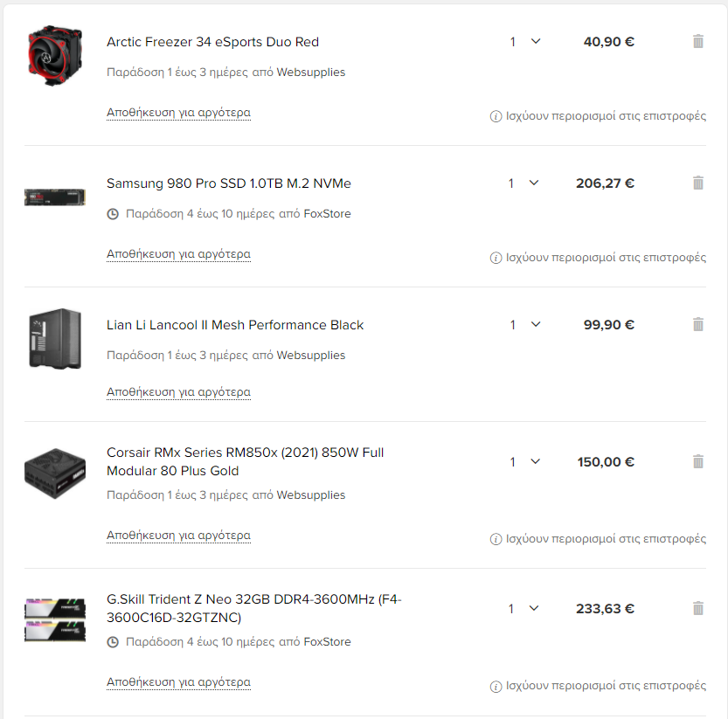Click Αποθήκευση για αργότερα under Lian Li case
Viewport: 728px width, 719px height.
(179, 392)
